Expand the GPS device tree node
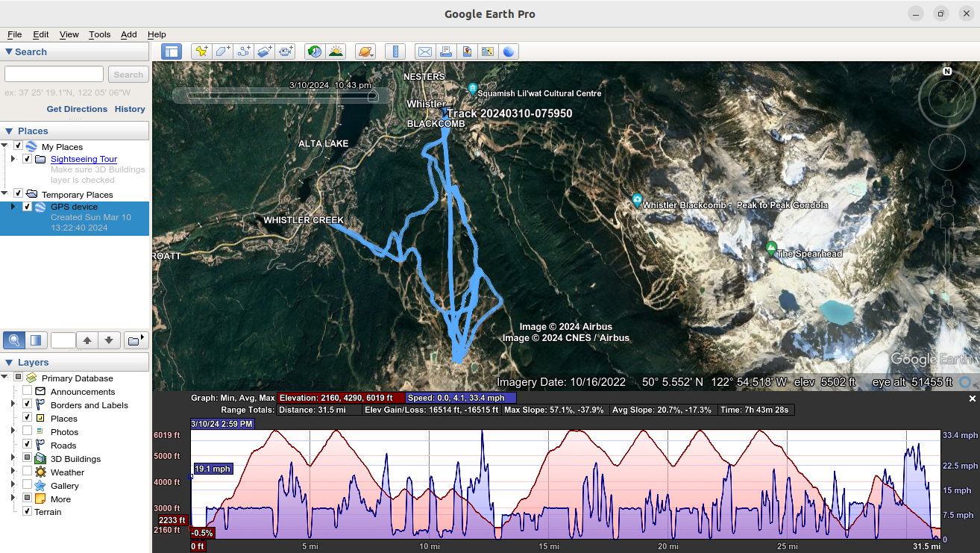This screenshot has width=980, height=553. (13, 207)
